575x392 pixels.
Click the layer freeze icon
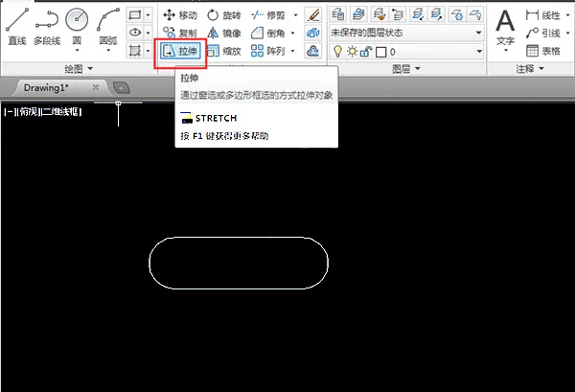click(x=456, y=14)
